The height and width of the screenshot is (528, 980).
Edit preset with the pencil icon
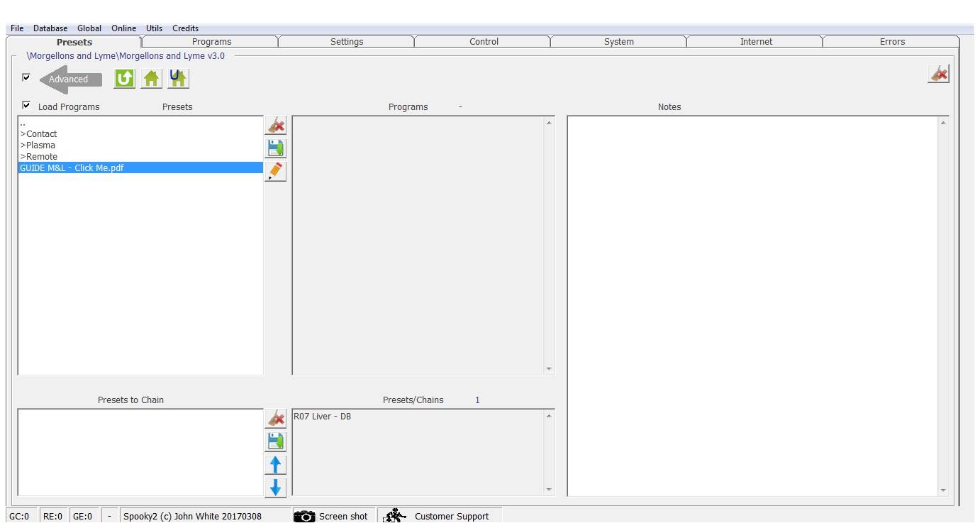pos(275,171)
